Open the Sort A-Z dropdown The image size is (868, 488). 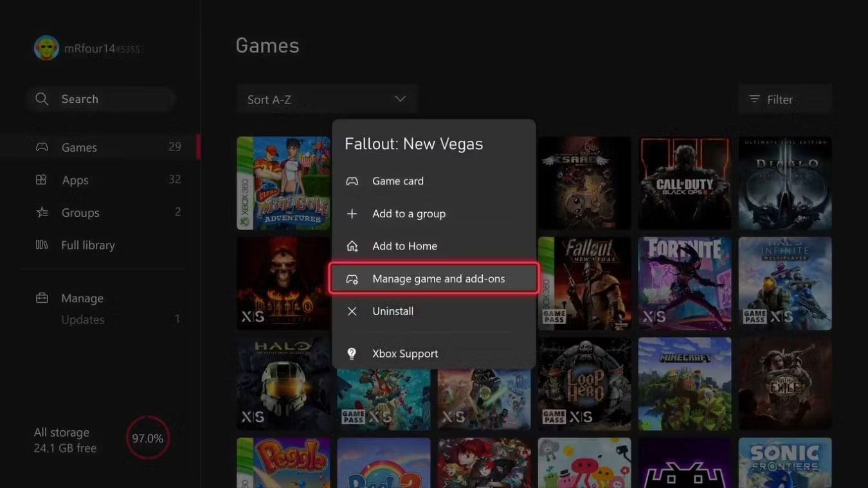click(x=327, y=100)
